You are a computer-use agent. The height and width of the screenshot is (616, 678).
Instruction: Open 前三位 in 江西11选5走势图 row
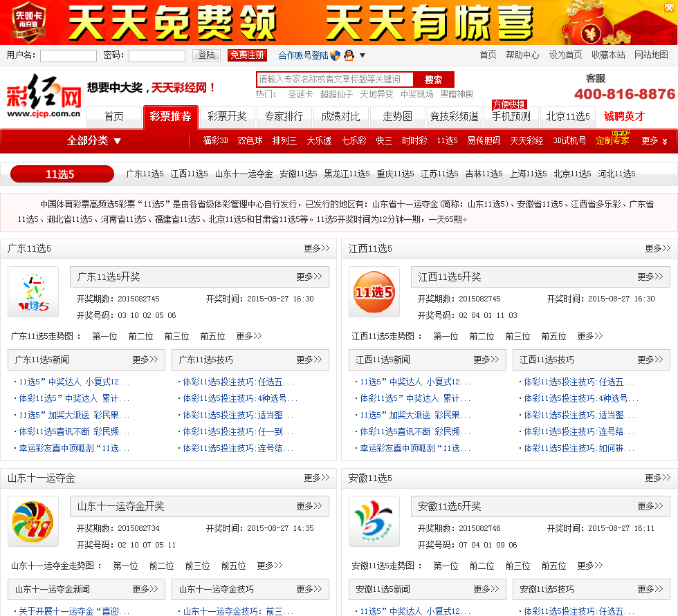(x=517, y=336)
